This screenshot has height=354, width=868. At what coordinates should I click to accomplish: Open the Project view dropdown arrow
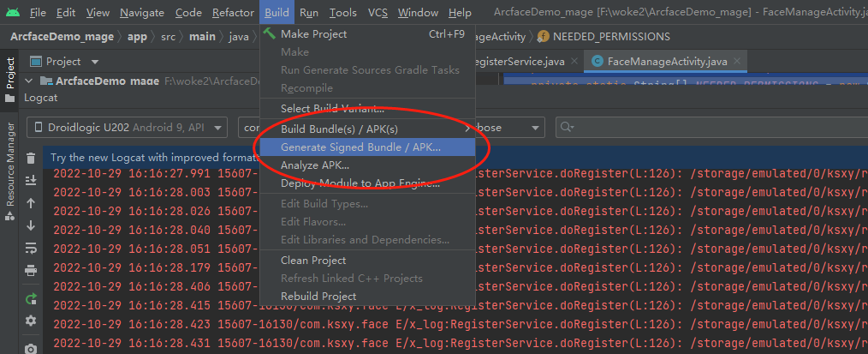[x=95, y=62]
